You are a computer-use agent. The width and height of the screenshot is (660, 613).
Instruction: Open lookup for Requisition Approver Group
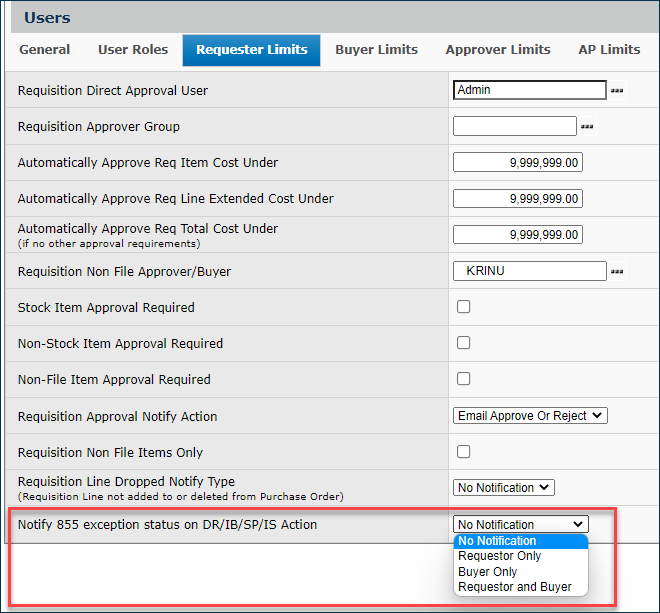(x=587, y=127)
